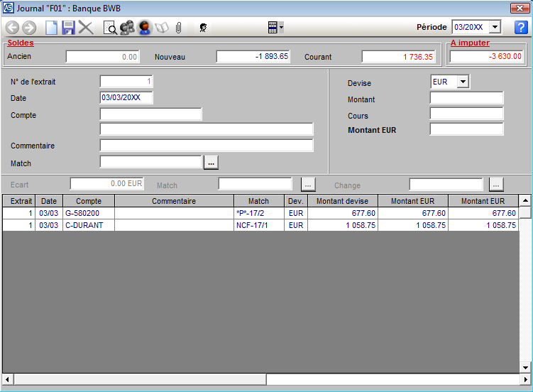
Task: Click the browse button next to Match field
Action: click(211, 163)
